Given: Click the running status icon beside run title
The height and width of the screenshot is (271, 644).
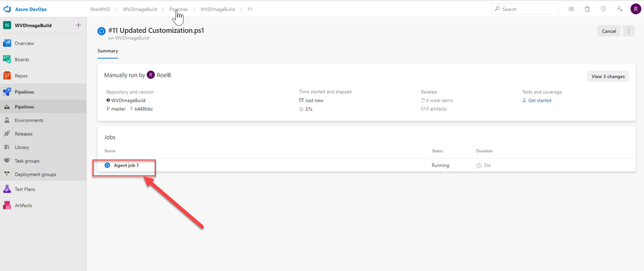Looking at the screenshot, I should (x=101, y=31).
